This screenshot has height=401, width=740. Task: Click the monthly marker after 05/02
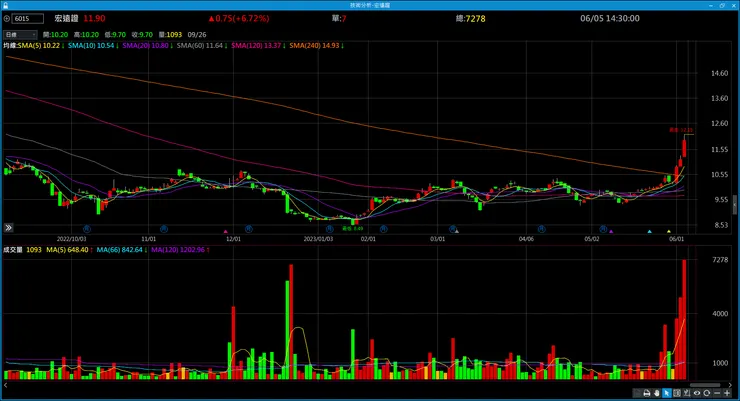pyautogui.click(x=603, y=229)
